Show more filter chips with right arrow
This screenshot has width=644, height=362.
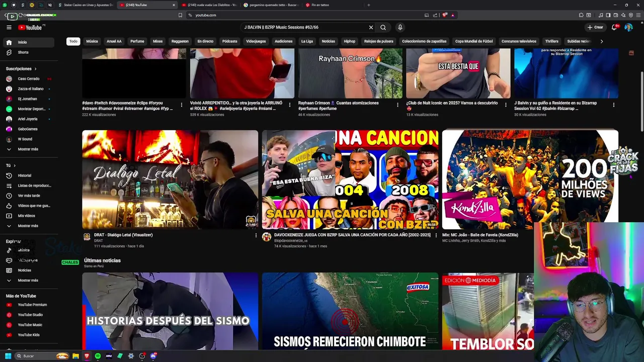(601, 41)
